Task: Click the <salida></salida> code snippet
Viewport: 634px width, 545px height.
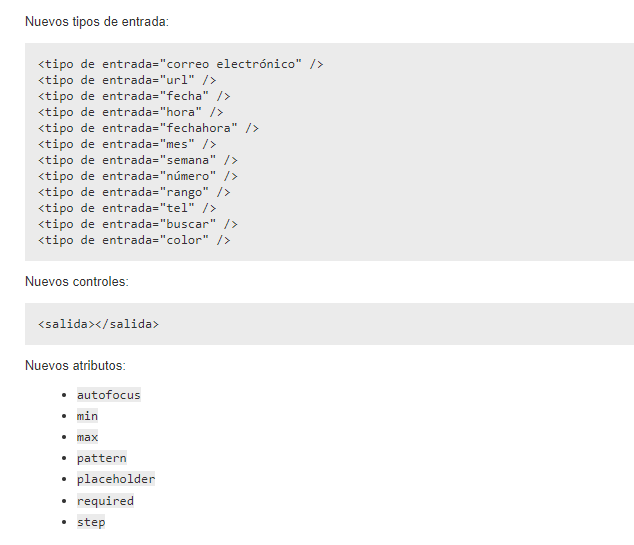Action: point(98,324)
